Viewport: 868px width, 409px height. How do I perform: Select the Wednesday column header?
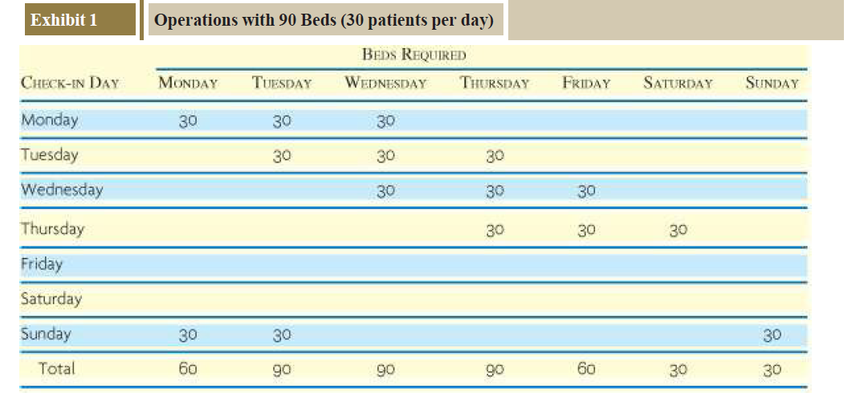(x=385, y=83)
